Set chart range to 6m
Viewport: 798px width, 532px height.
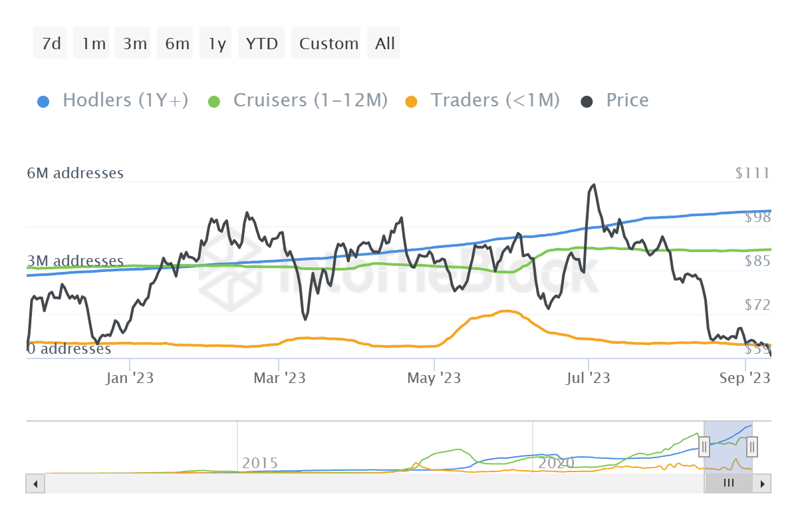click(x=177, y=44)
